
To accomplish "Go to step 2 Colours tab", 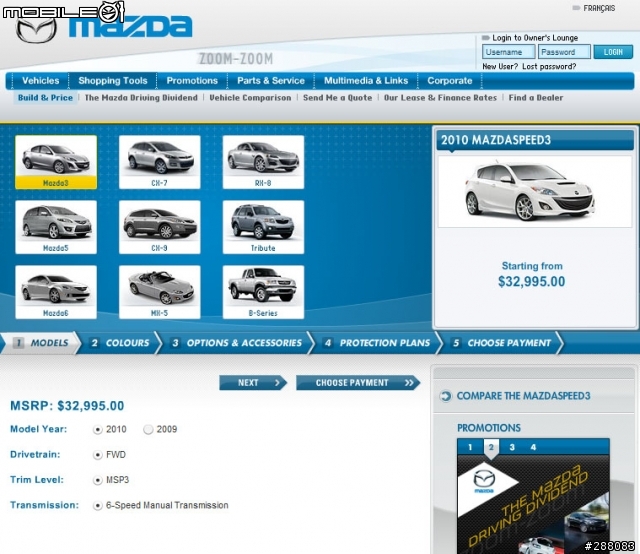I will click(120, 343).
